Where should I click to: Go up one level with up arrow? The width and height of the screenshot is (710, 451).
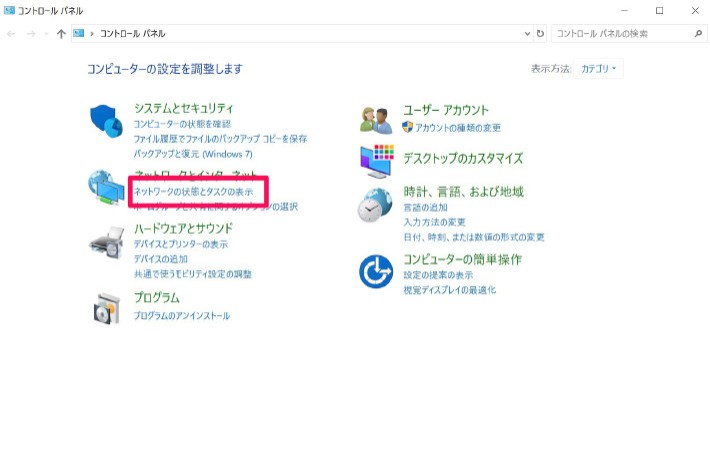click(x=61, y=34)
